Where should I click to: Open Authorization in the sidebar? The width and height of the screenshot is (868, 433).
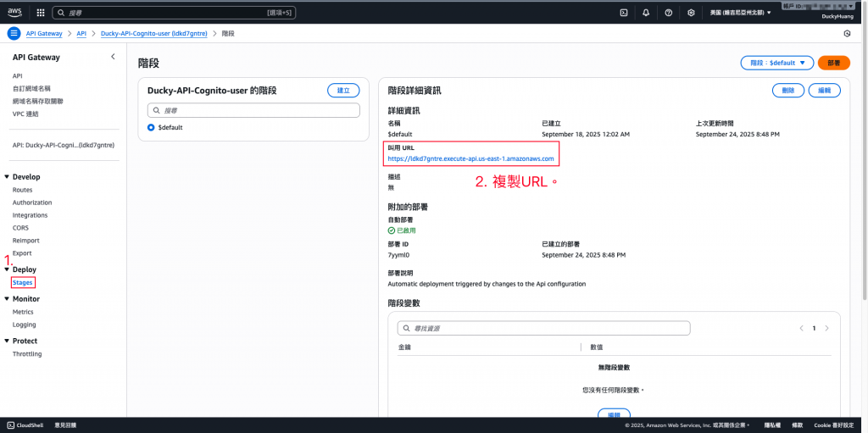coord(32,203)
